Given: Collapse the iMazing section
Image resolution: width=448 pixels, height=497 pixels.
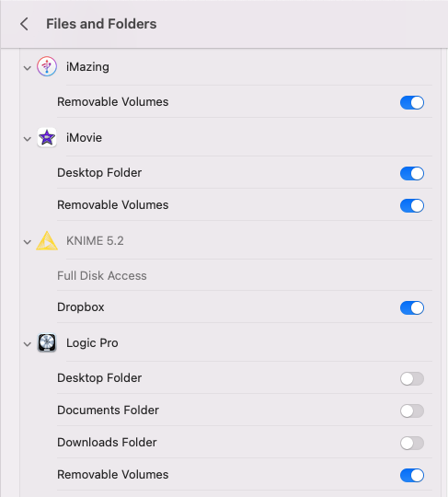Looking at the screenshot, I should pyautogui.click(x=28, y=68).
